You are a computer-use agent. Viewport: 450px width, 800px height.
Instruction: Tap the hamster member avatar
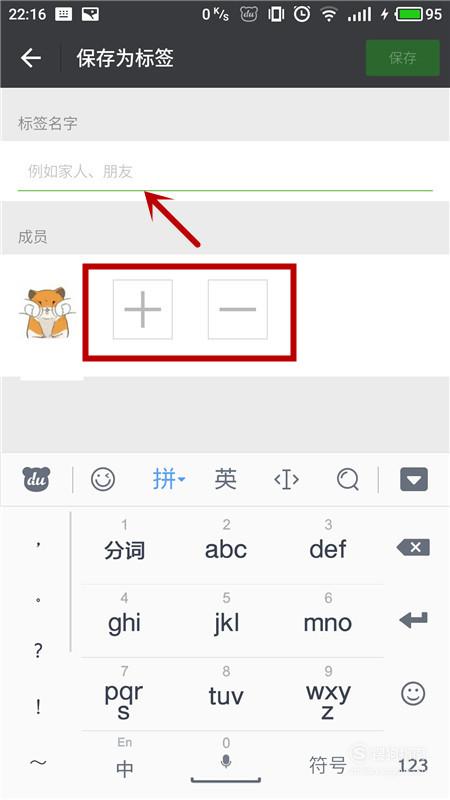(x=47, y=312)
